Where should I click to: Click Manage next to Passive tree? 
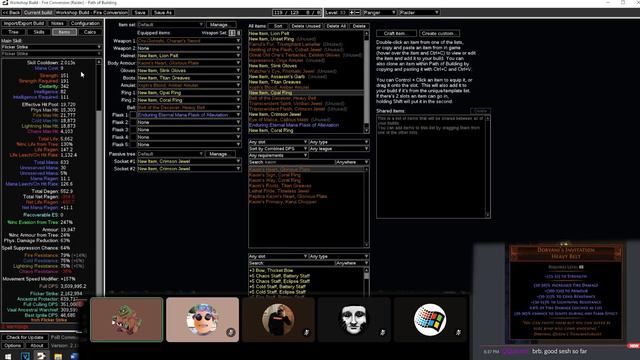click(220, 154)
